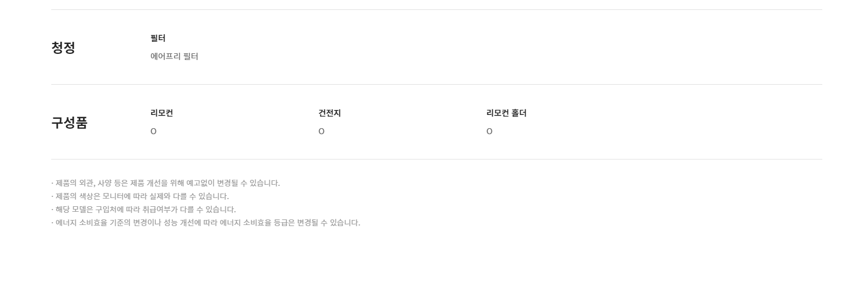The height and width of the screenshot is (286, 868).
Task: Click the words 취급여부가 다를 수 있습니다
Action: pos(189,210)
